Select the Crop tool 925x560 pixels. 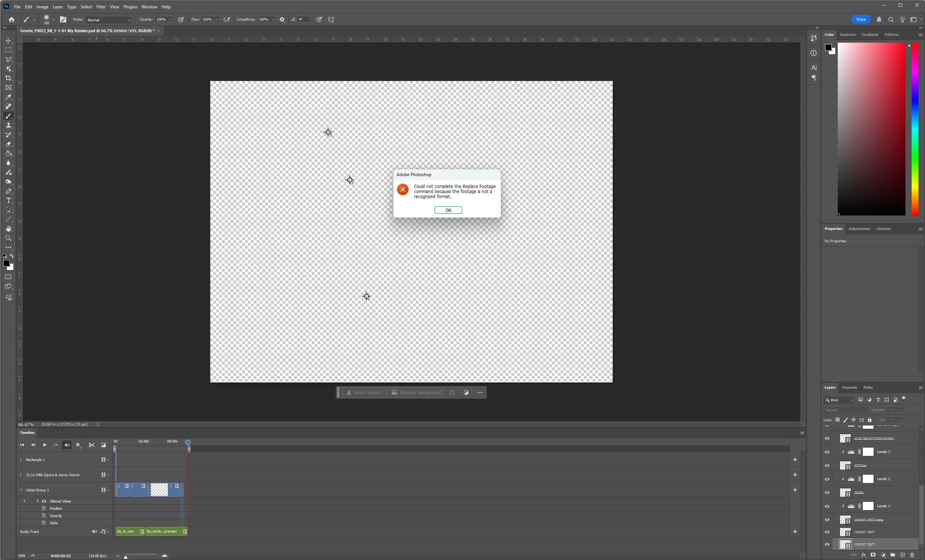8,78
